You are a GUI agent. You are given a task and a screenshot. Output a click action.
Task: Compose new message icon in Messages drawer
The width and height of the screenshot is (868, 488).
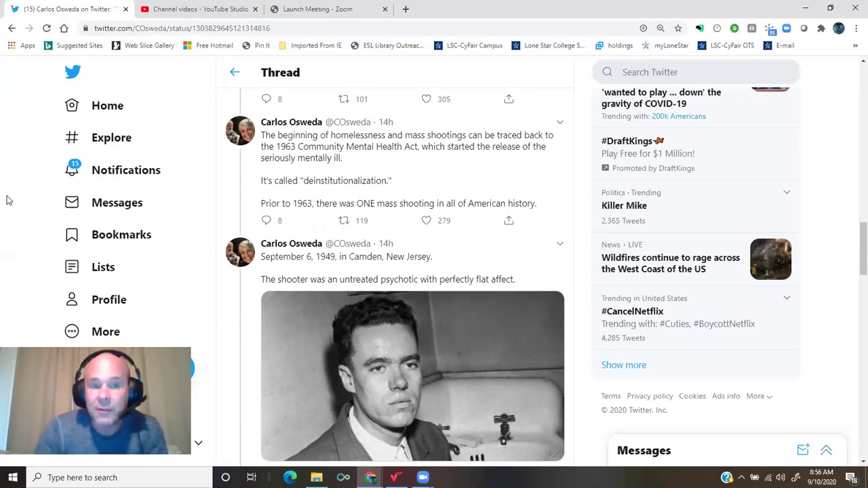coord(803,450)
